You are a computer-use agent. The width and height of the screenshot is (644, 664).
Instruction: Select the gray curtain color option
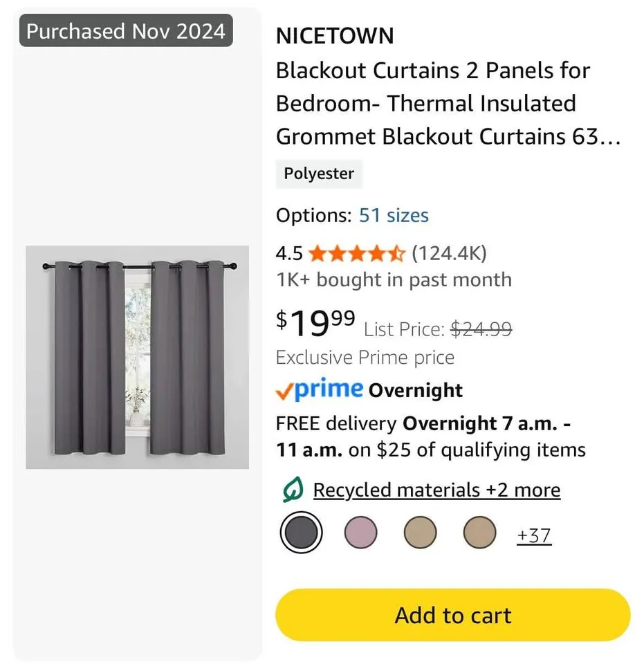pos(301,533)
